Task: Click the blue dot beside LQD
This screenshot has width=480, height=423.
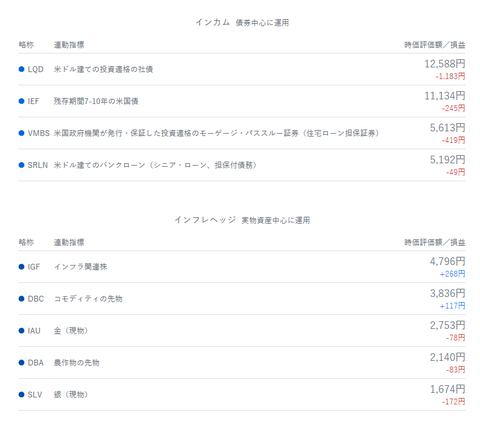Action: click(22, 69)
